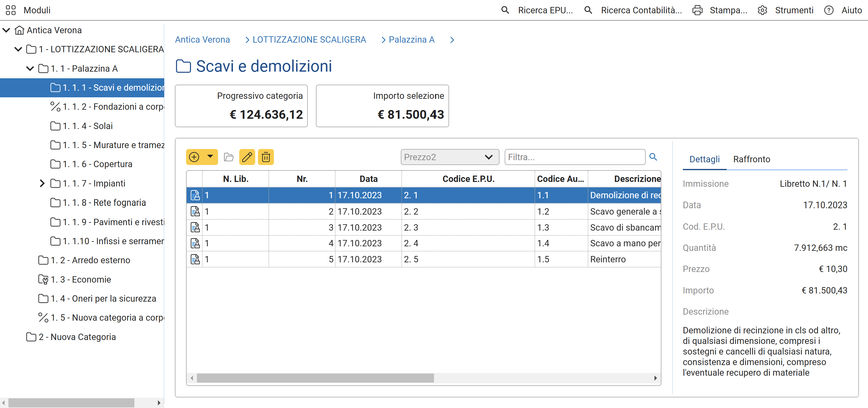Expand the 1.1.7 Impianti tree node
868x408 pixels.
[x=42, y=183]
